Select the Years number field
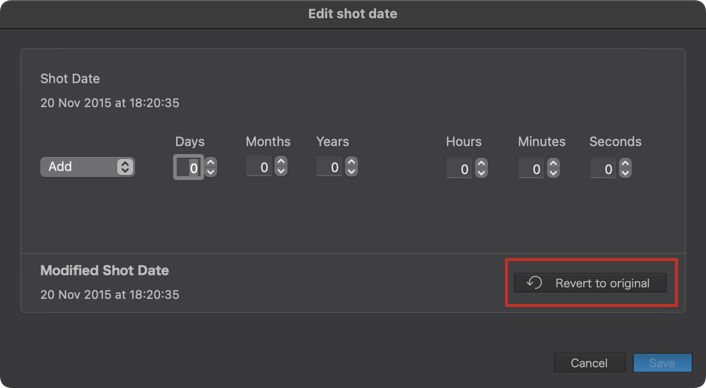 [x=330, y=167]
